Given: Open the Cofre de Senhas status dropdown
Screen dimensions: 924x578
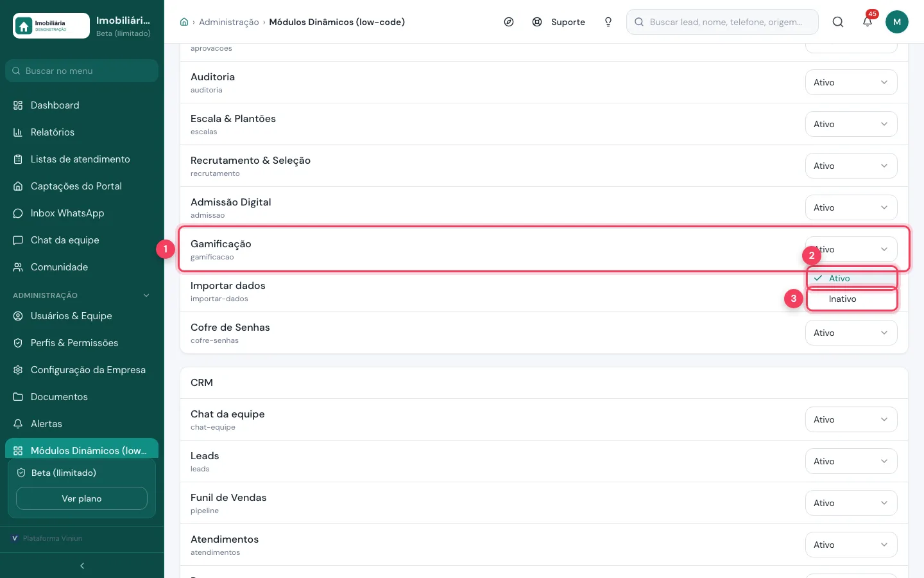Looking at the screenshot, I should pos(851,333).
